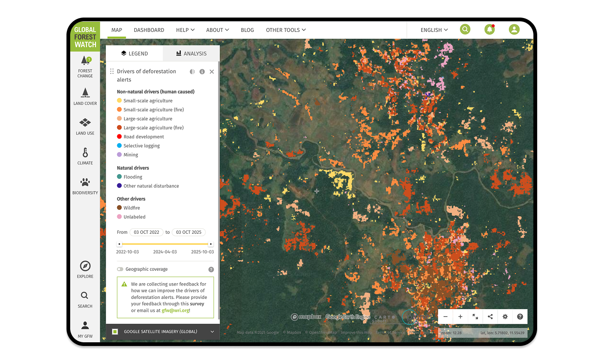The width and height of the screenshot is (605, 364).
Task: Select the Climate sidebar icon
Action: (x=85, y=156)
